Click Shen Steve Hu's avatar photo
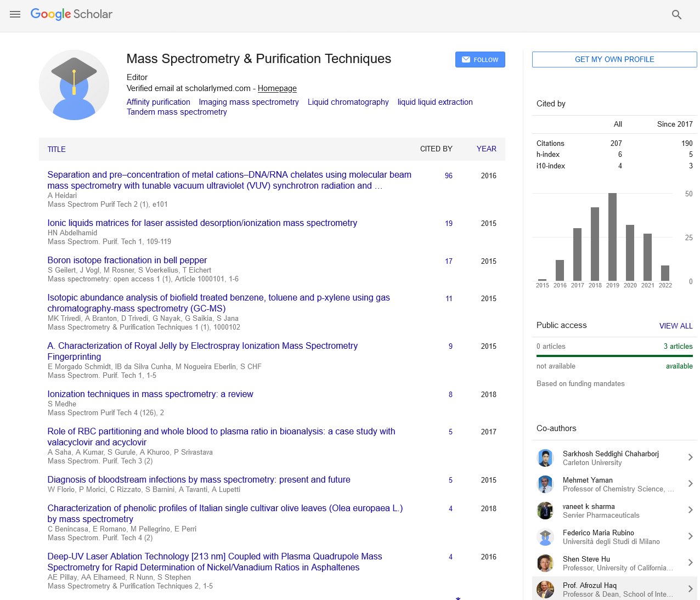 [x=545, y=563]
